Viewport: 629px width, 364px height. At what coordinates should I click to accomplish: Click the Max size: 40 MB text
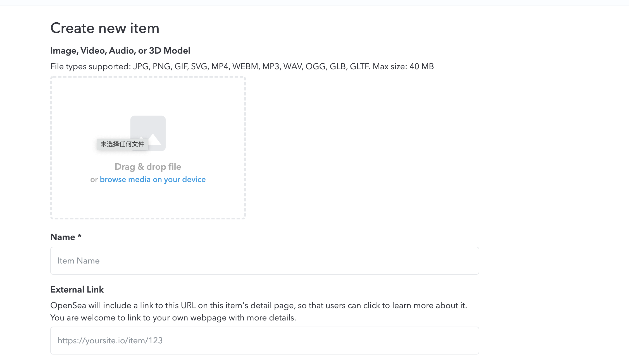coord(403,66)
